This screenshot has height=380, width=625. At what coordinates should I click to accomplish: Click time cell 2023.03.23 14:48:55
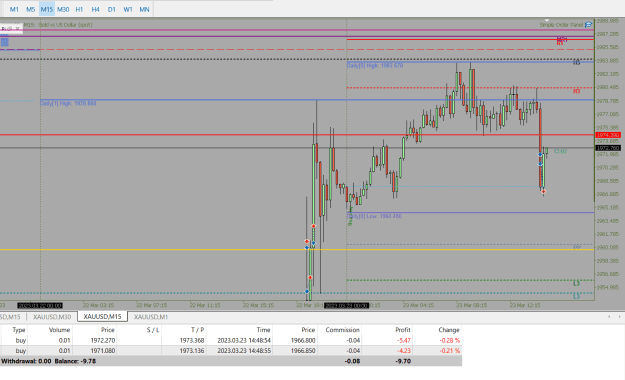(x=244, y=351)
